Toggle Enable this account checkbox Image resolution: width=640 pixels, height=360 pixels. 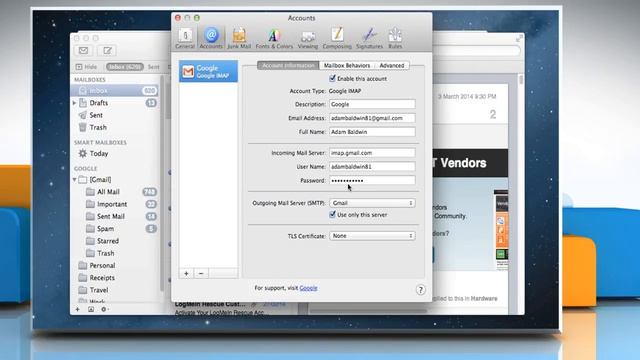(332, 78)
